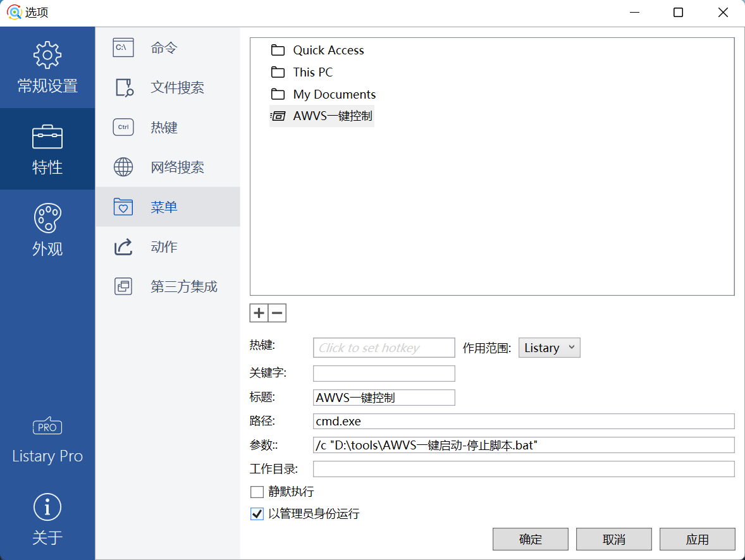Enable the 静默执行 checkbox
Screen dimensions: 745x560
(x=257, y=492)
